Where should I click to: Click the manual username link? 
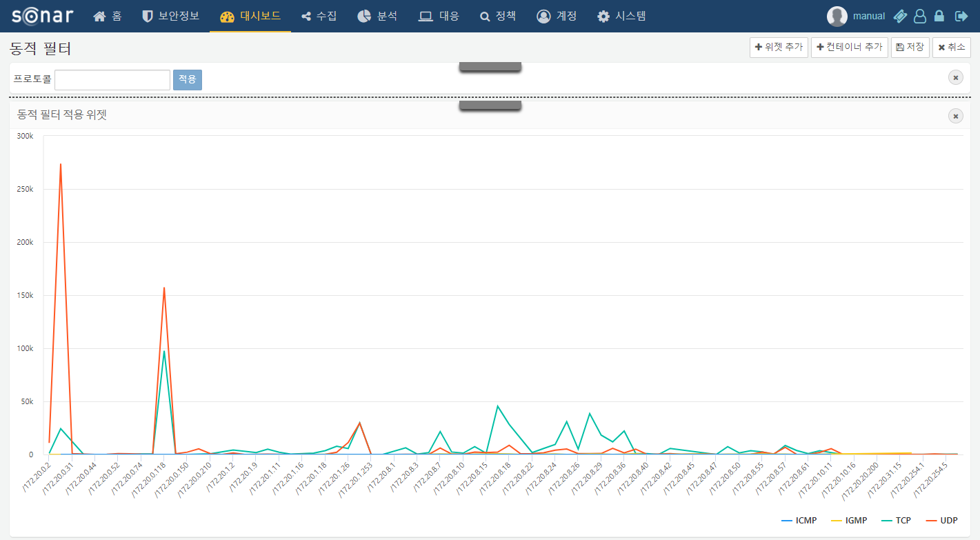click(x=869, y=16)
